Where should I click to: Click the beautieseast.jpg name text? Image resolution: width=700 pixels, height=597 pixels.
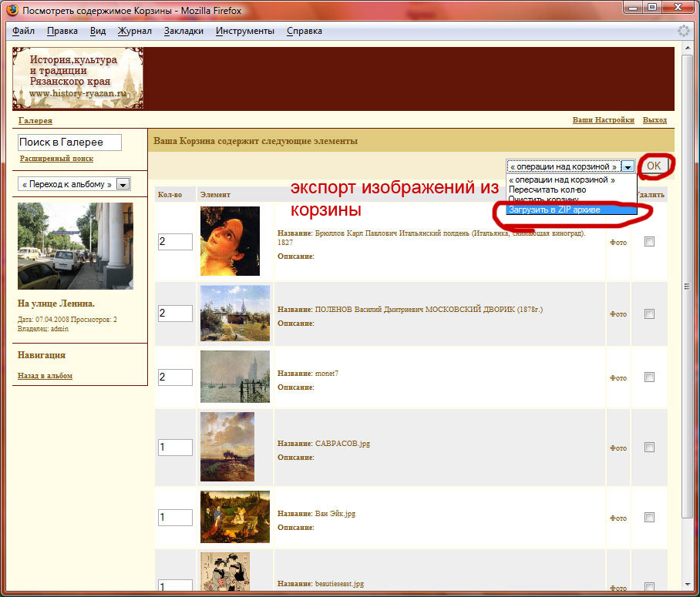[339, 584]
